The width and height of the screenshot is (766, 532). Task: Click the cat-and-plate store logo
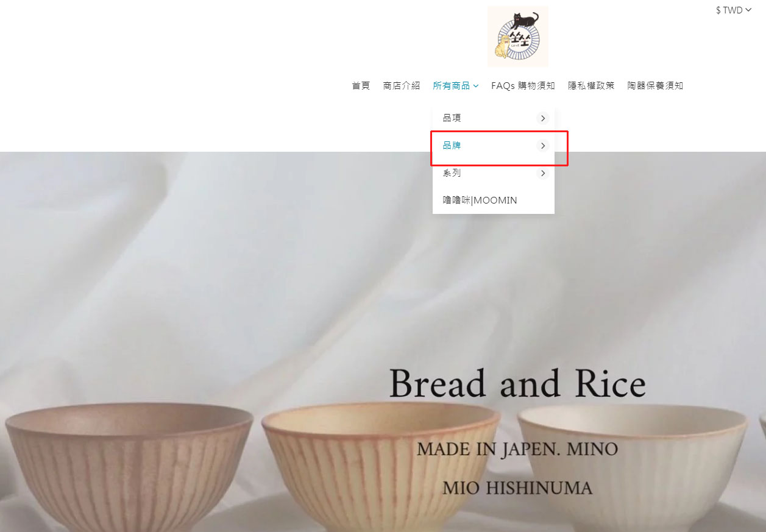518,37
